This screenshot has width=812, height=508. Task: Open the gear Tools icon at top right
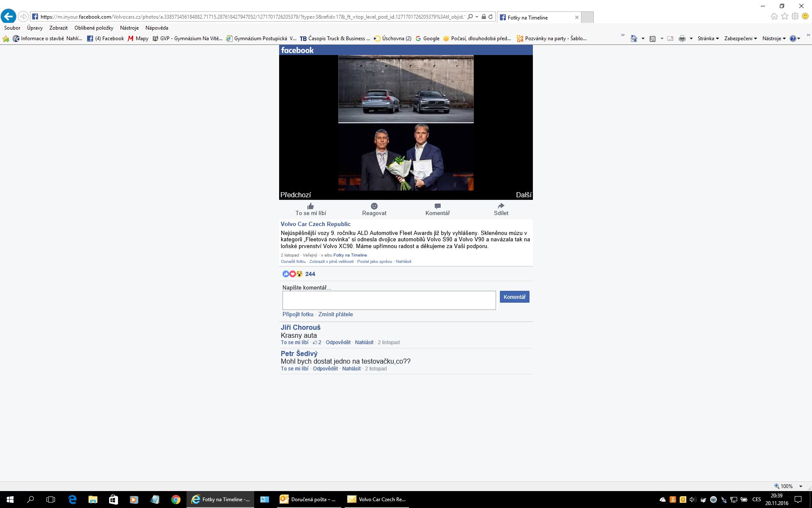[795, 17]
